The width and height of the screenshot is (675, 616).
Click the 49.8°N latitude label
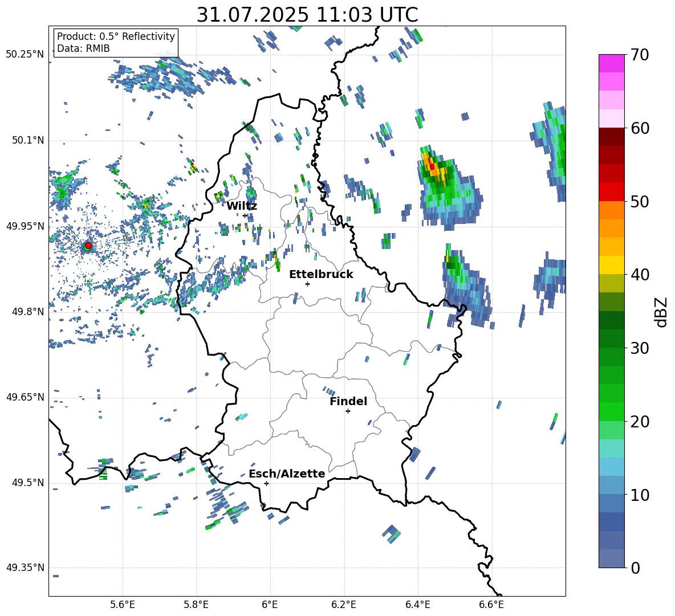coord(28,312)
